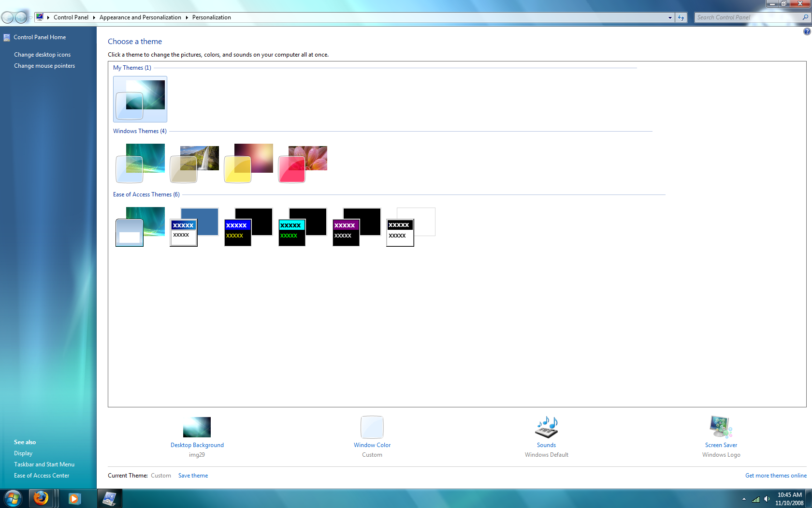Open the Window Color settings icon
This screenshot has height=508, width=812.
pyautogui.click(x=372, y=427)
